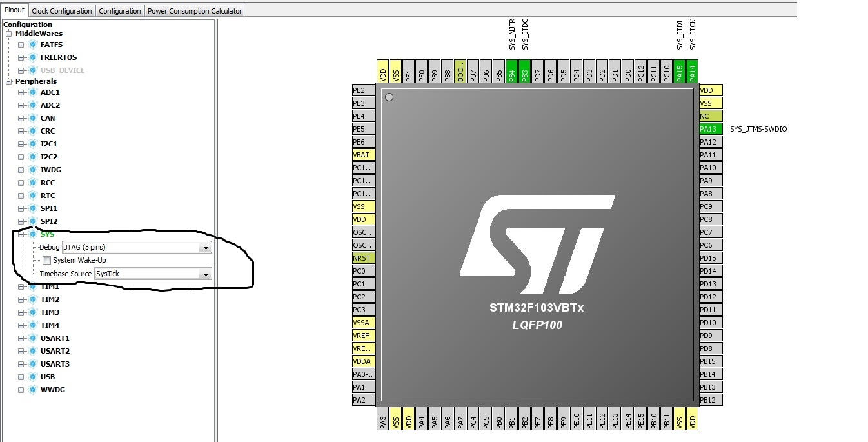The width and height of the screenshot is (868, 442).
Task: Click the NRST pin on the chip
Action: tap(363, 258)
